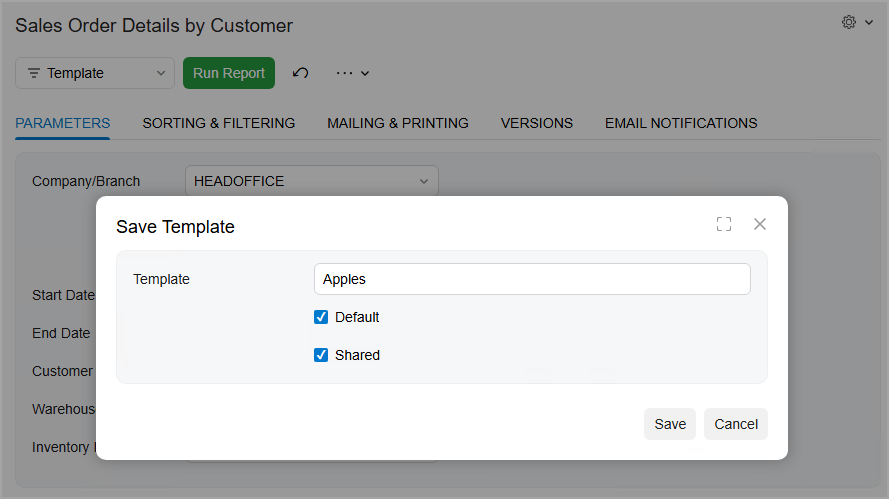The width and height of the screenshot is (889, 499).
Task: Click the End Date label
Action: pyautogui.click(x=61, y=333)
